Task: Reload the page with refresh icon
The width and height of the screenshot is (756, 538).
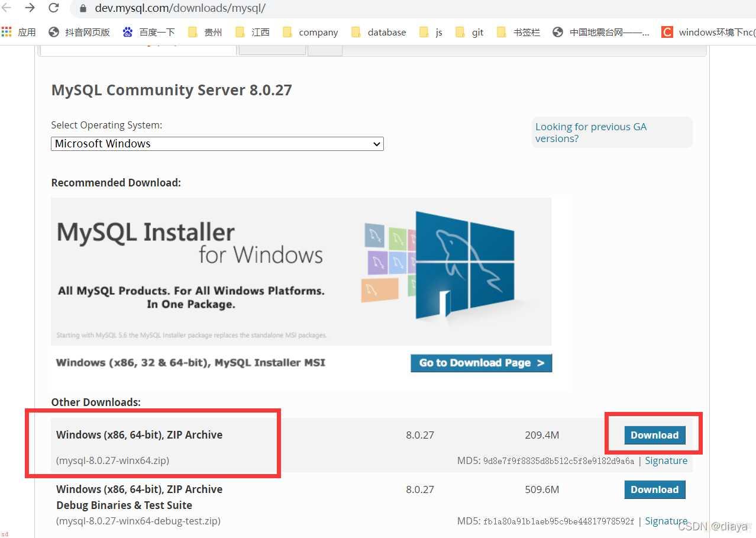Action: pyautogui.click(x=54, y=8)
